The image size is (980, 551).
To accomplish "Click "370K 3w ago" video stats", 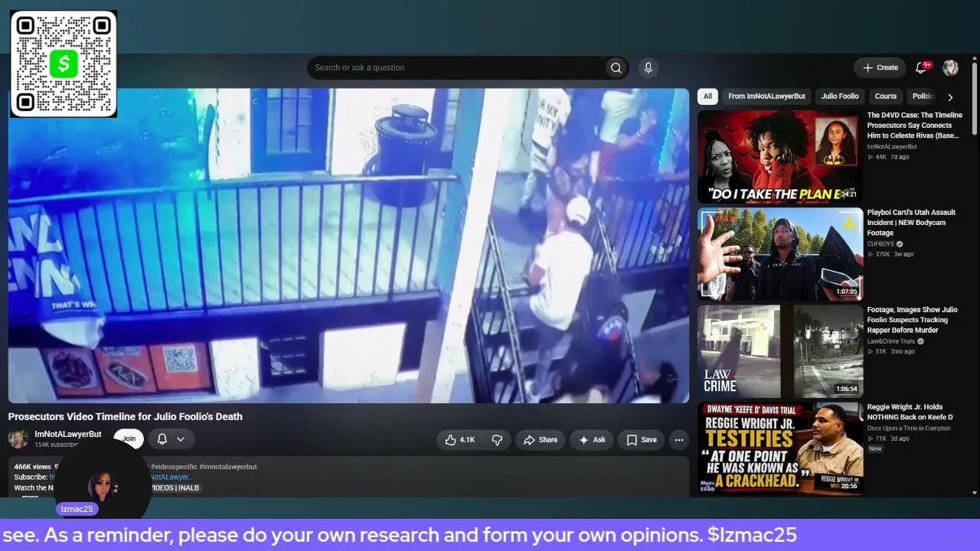I will tap(890, 254).
